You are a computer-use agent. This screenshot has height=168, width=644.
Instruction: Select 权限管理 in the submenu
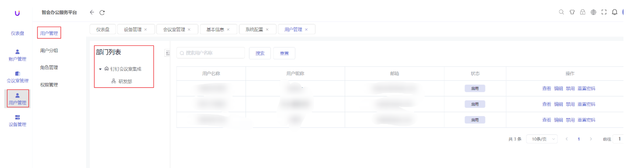tap(49, 85)
